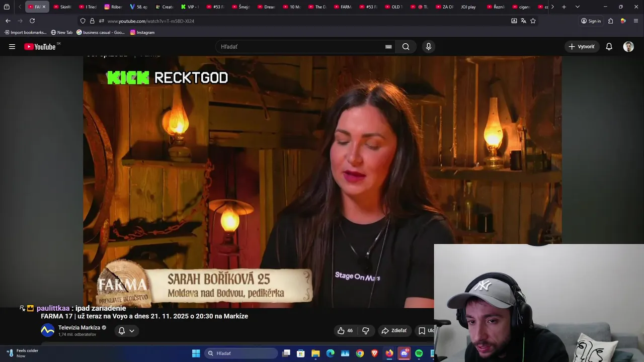Open the YouTube guide hamburger menu
Image resolution: width=644 pixels, height=362 pixels.
click(12, 47)
